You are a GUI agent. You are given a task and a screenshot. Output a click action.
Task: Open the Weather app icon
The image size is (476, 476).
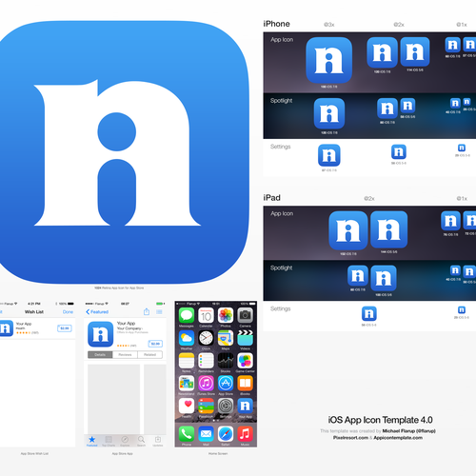click(187, 338)
